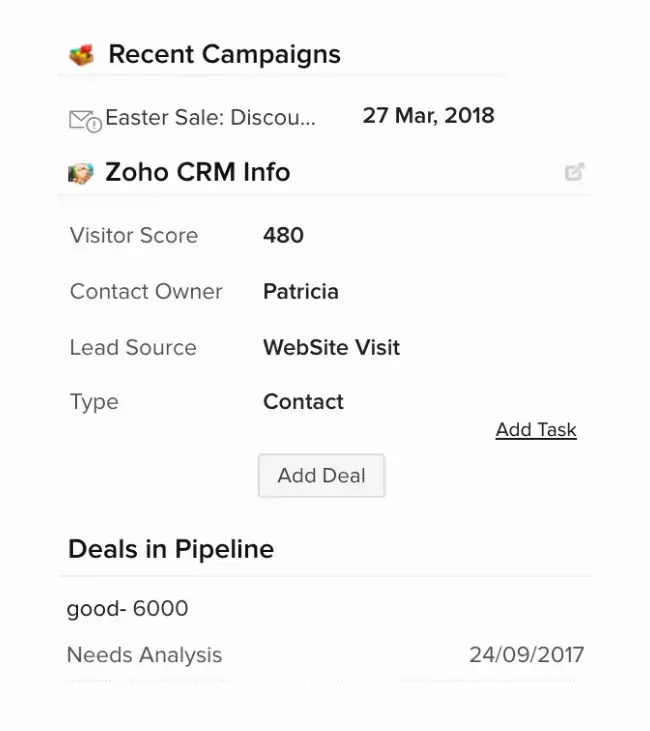Click the 27 Mar, 2018 campaign date

click(x=428, y=116)
